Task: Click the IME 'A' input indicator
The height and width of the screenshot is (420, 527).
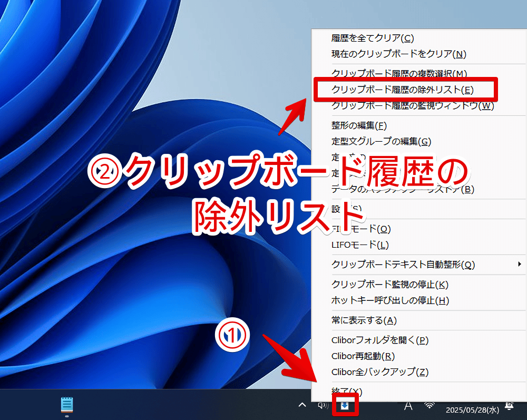Action: [408, 406]
